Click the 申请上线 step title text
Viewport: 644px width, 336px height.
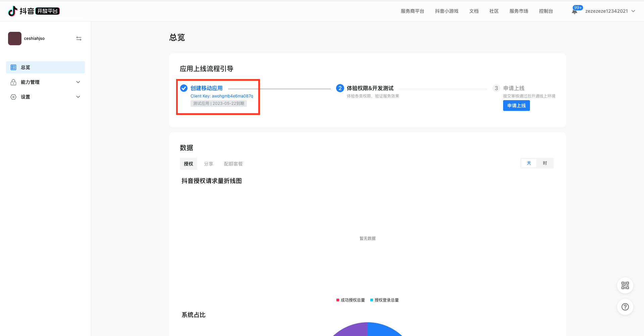click(x=514, y=88)
